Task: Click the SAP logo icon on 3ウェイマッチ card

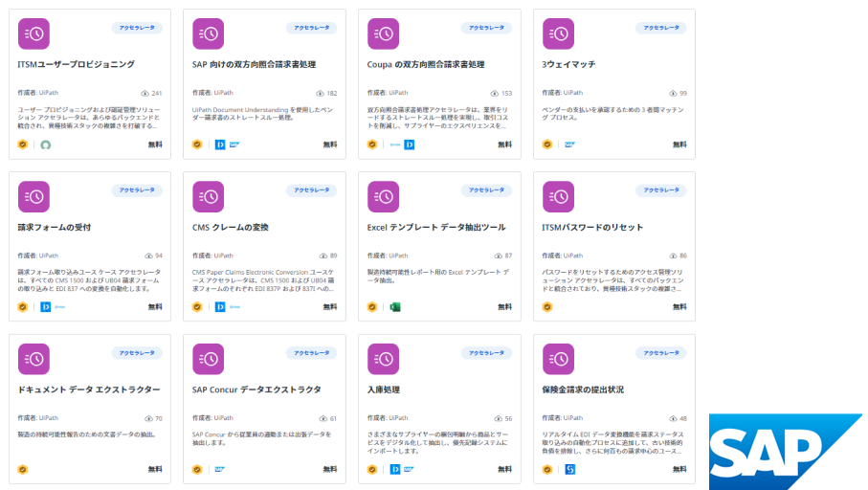Action: click(x=569, y=145)
